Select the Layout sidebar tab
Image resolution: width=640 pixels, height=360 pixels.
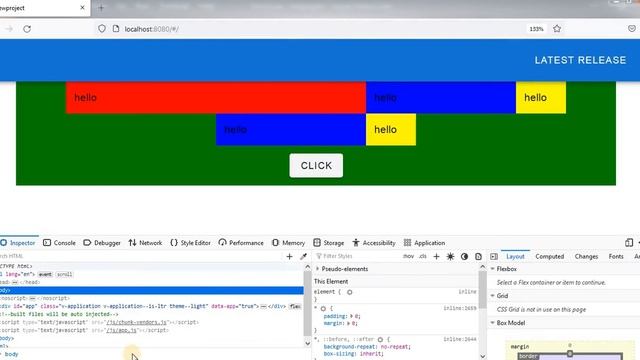(x=515, y=256)
